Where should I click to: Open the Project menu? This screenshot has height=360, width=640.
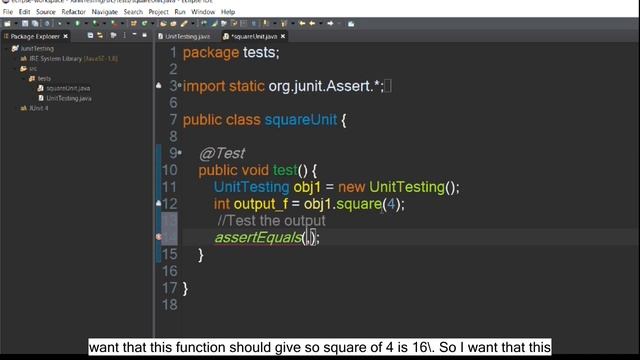pyautogui.click(x=158, y=12)
